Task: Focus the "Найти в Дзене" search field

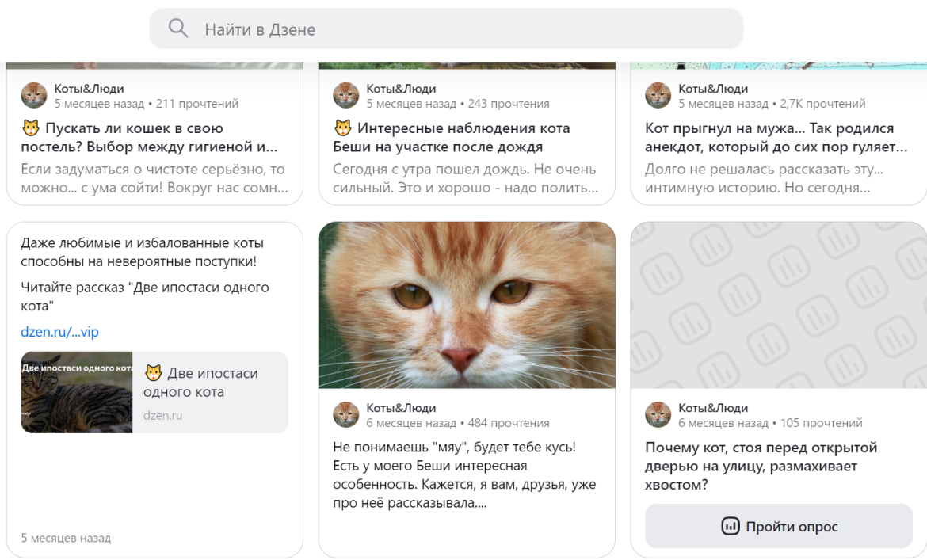Action: click(460, 29)
